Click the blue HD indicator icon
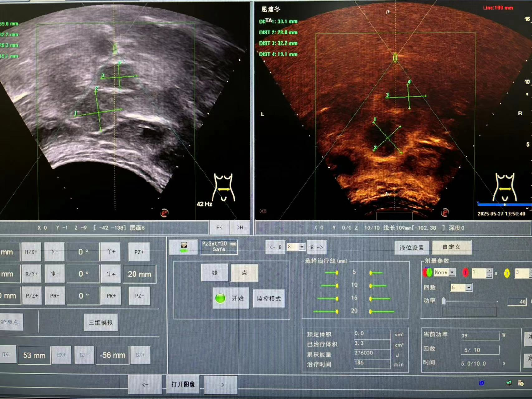Image resolution: width=532 pixels, height=399 pixels. [x=481, y=383]
